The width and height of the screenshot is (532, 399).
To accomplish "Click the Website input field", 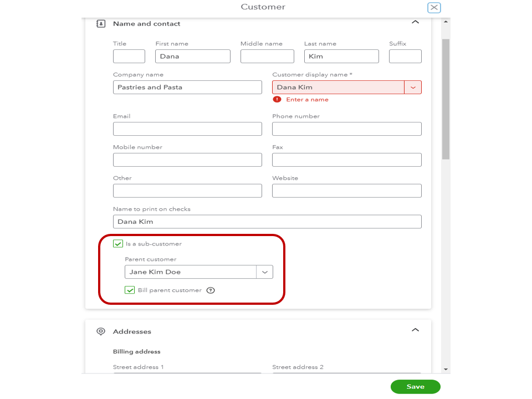I will click(346, 191).
